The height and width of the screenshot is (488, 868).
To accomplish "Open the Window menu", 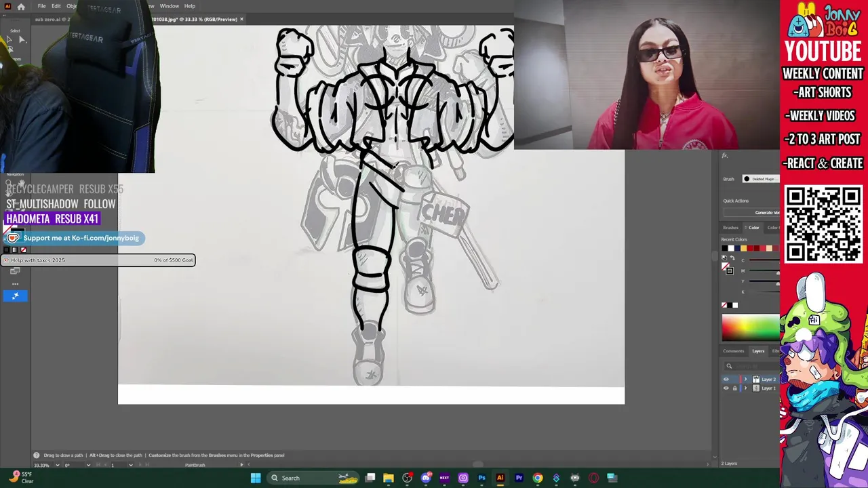I will point(170,6).
